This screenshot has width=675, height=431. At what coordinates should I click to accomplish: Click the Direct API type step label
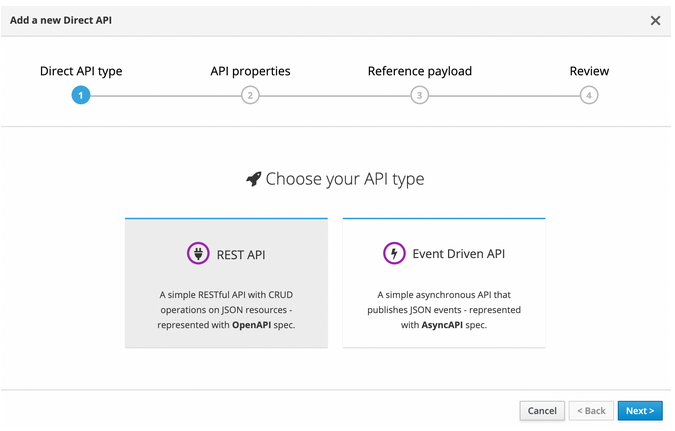tap(81, 71)
